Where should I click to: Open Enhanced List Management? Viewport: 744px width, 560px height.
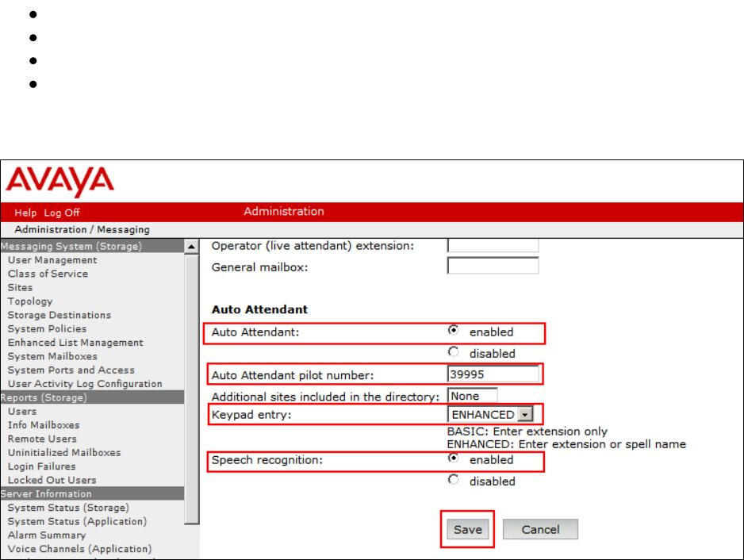click(x=75, y=343)
